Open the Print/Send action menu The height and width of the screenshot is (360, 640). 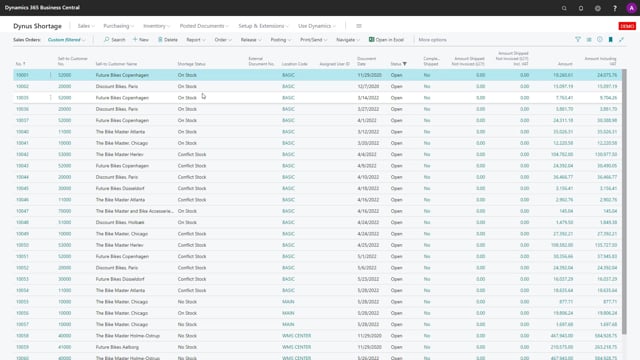(313, 40)
